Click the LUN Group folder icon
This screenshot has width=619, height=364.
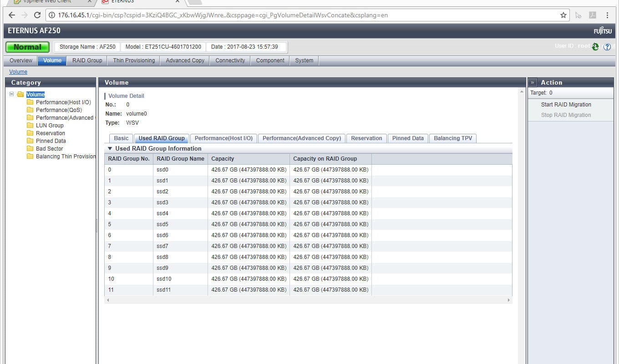(30, 126)
